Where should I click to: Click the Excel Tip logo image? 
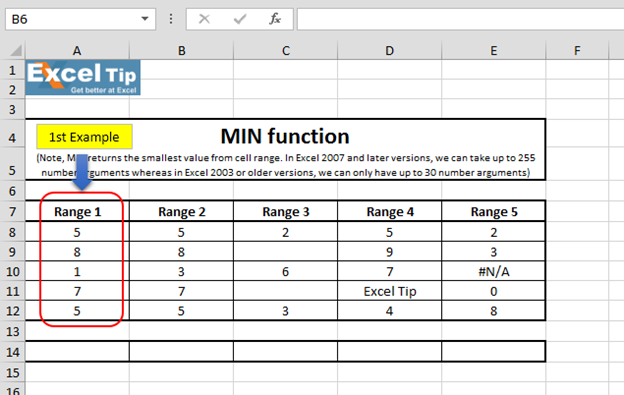pyautogui.click(x=83, y=78)
